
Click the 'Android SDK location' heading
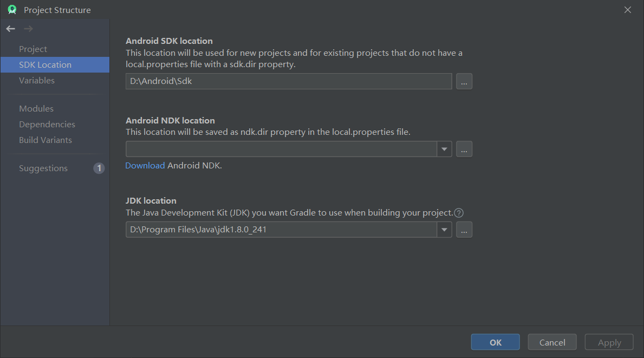pyautogui.click(x=169, y=41)
